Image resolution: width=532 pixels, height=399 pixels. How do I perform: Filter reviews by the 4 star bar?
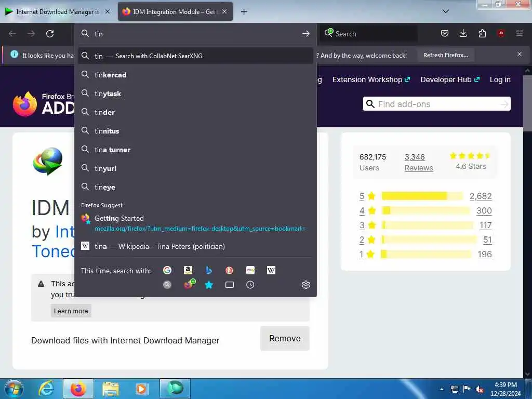click(425, 211)
